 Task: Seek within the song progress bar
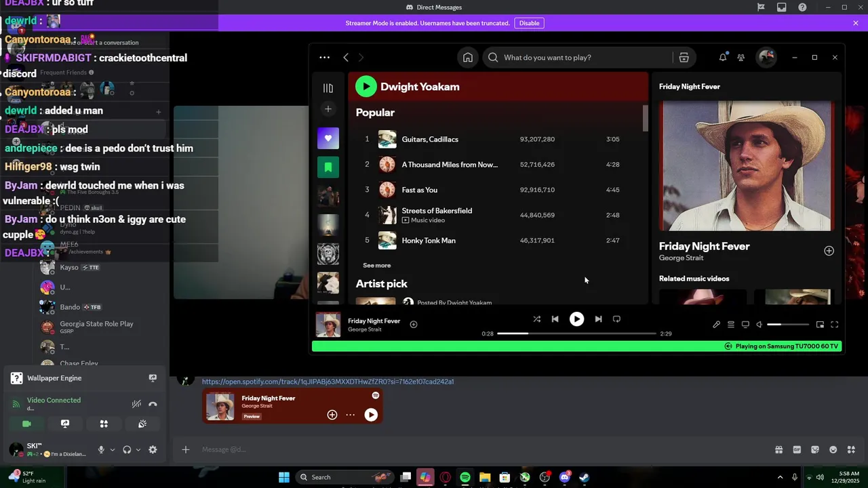[x=576, y=333]
